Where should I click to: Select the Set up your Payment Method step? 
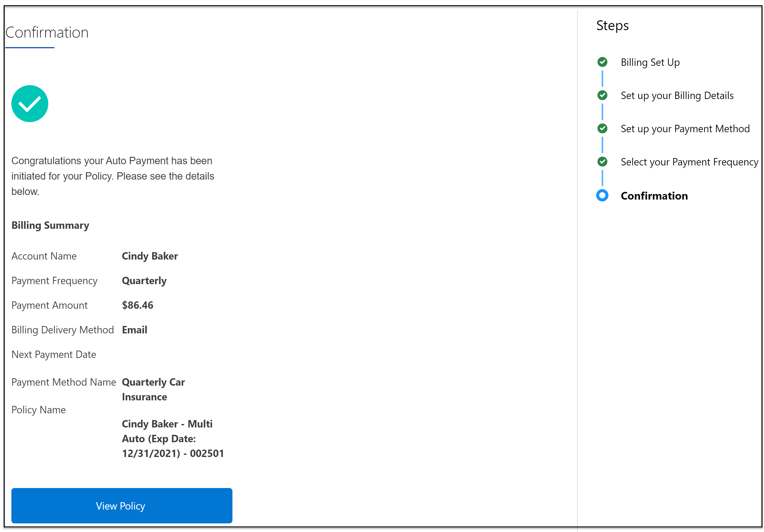(x=685, y=129)
